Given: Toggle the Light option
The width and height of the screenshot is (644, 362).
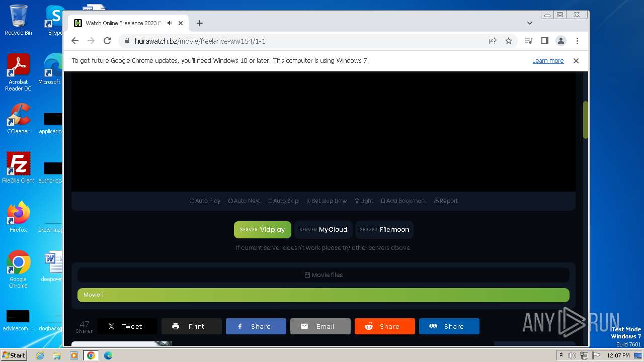Looking at the screenshot, I should point(364,201).
